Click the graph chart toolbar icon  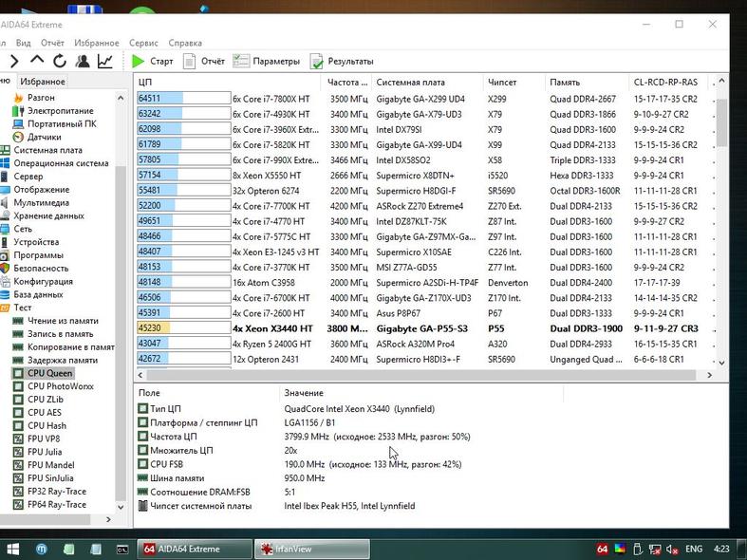point(104,61)
